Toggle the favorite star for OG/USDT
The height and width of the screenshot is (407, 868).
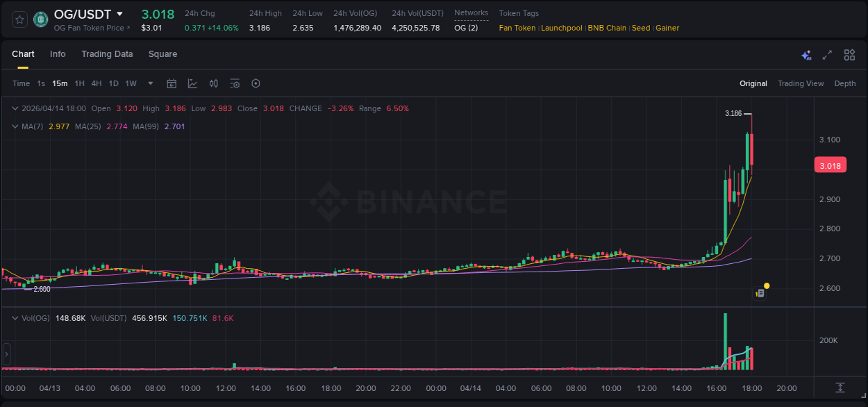pyautogui.click(x=19, y=19)
